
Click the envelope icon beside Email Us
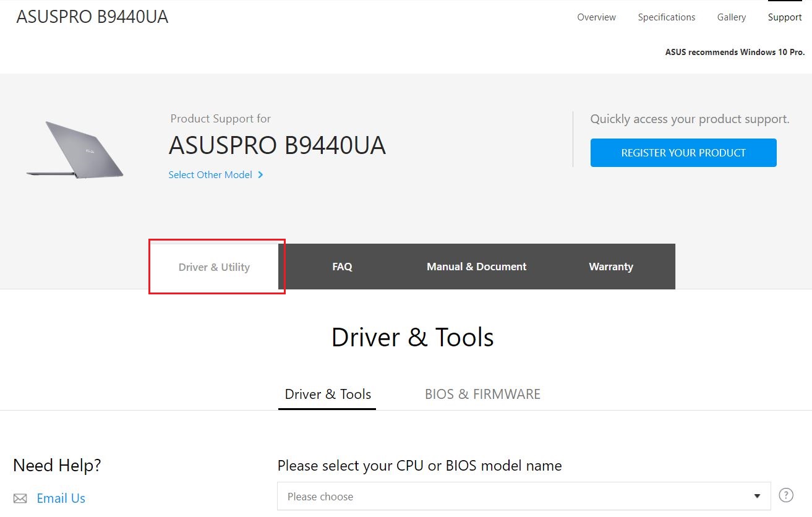tap(20, 498)
